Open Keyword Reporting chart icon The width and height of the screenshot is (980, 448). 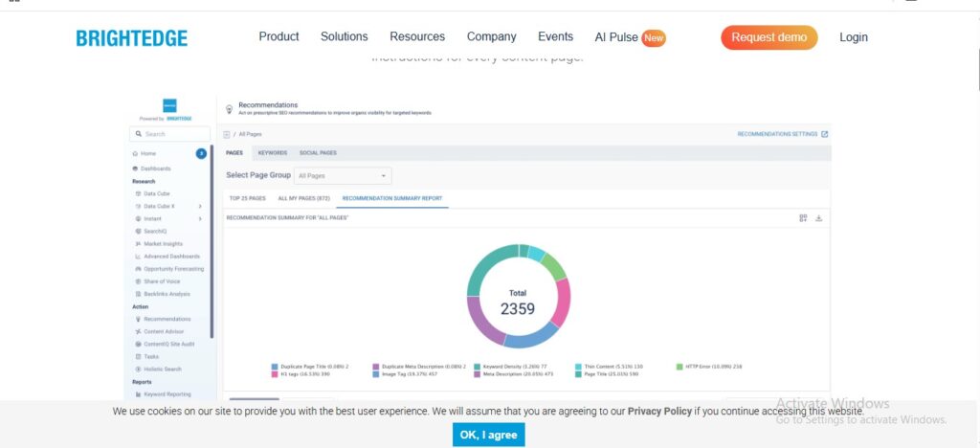coord(138,394)
